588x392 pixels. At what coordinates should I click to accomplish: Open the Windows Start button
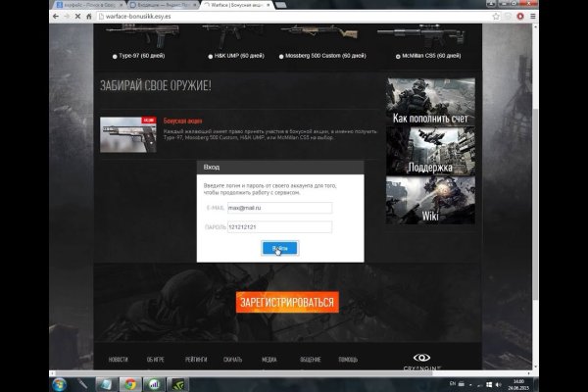(59, 383)
